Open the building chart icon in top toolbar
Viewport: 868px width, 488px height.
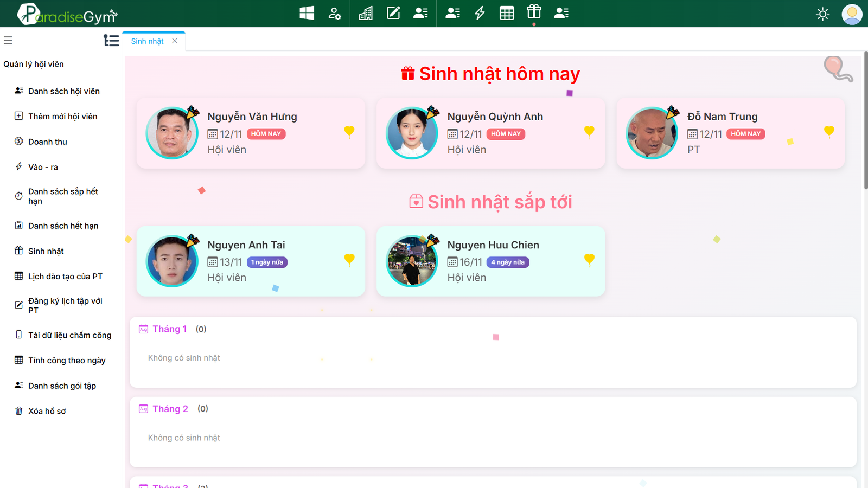click(x=366, y=13)
